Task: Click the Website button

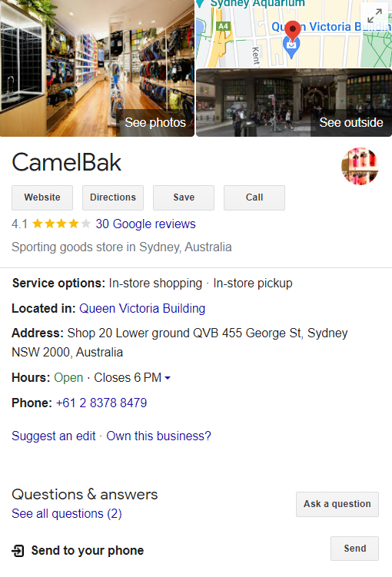Action: [x=42, y=197]
